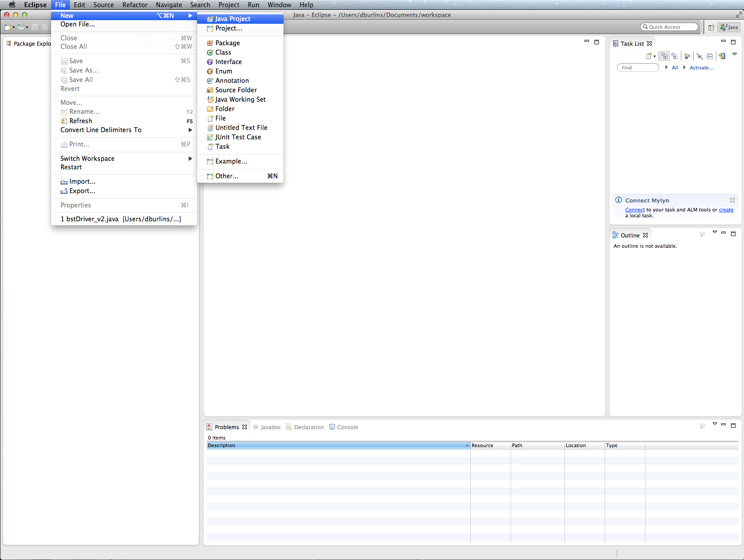Switch to the Console tab
Image resolution: width=744 pixels, height=560 pixels.
[x=344, y=427]
